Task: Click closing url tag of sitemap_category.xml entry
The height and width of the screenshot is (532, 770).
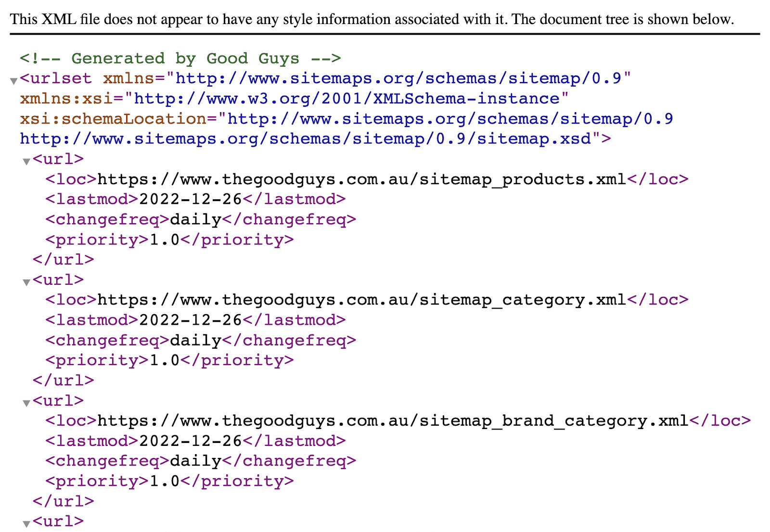Action: pos(63,380)
